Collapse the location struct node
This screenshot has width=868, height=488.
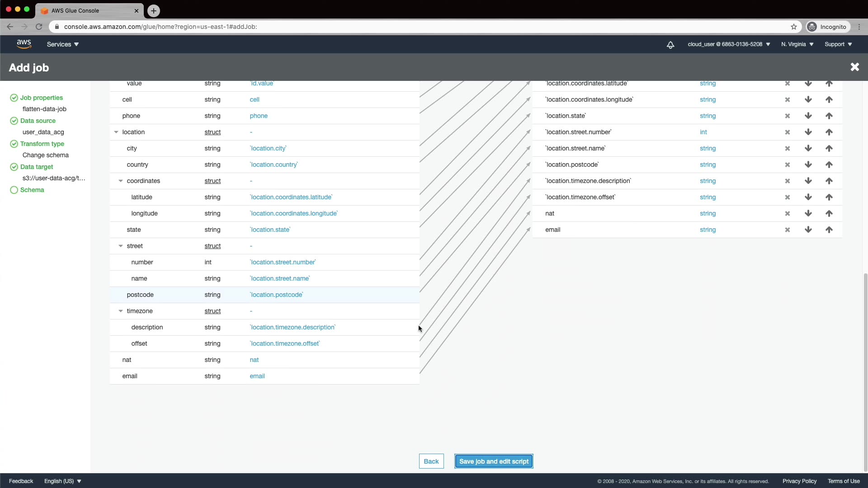116,132
